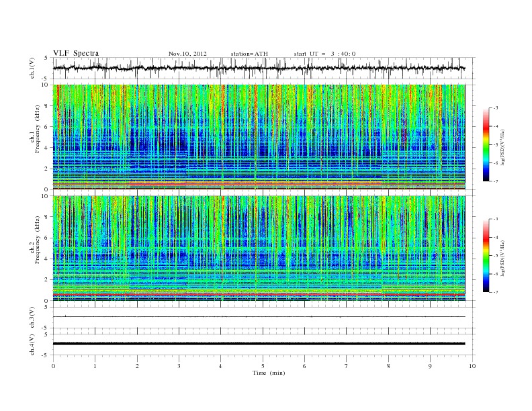This screenshot has width=532, height=411.
Task: Click time axis tick label "4"
Action: click(220, 366)
